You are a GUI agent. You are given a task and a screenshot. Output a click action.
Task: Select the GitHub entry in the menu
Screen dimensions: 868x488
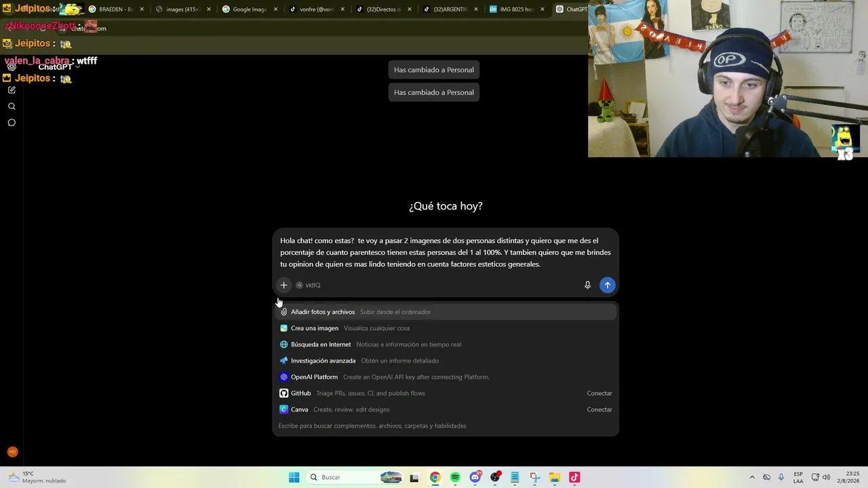click(446, 393)
